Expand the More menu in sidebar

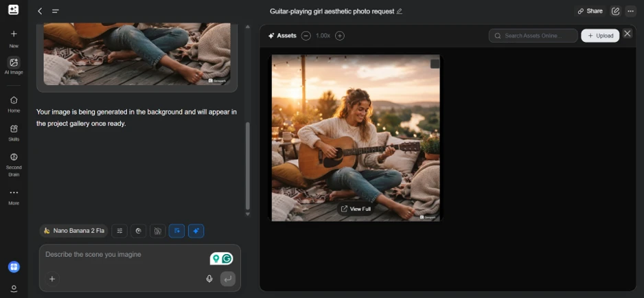(x=14, y=196)
